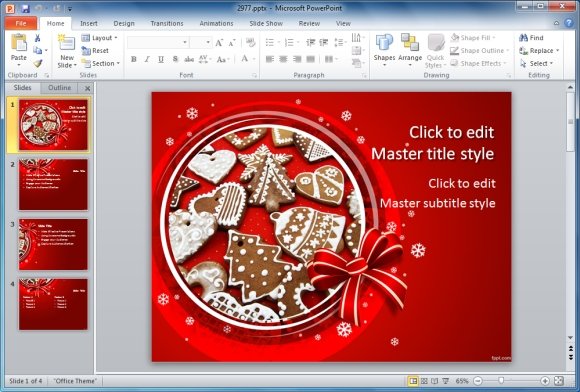The width and height of the screenshot is (580, 392).
Task: Open the Font Color picker
Action: click(245, 59)
